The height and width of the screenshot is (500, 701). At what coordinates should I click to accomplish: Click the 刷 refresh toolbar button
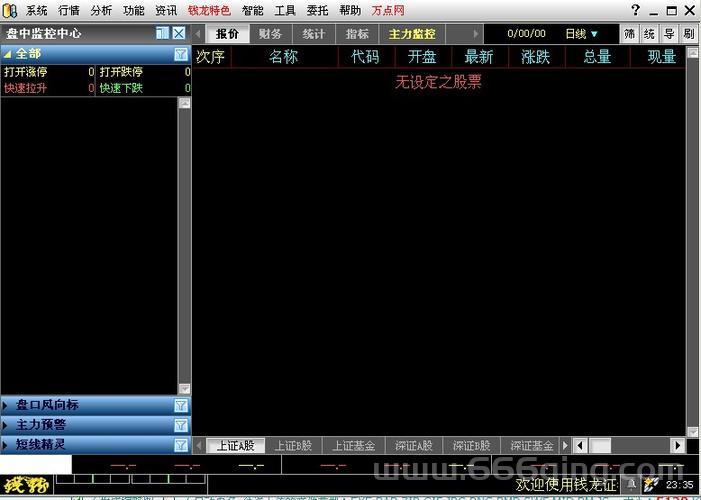[x=688, y=34]
